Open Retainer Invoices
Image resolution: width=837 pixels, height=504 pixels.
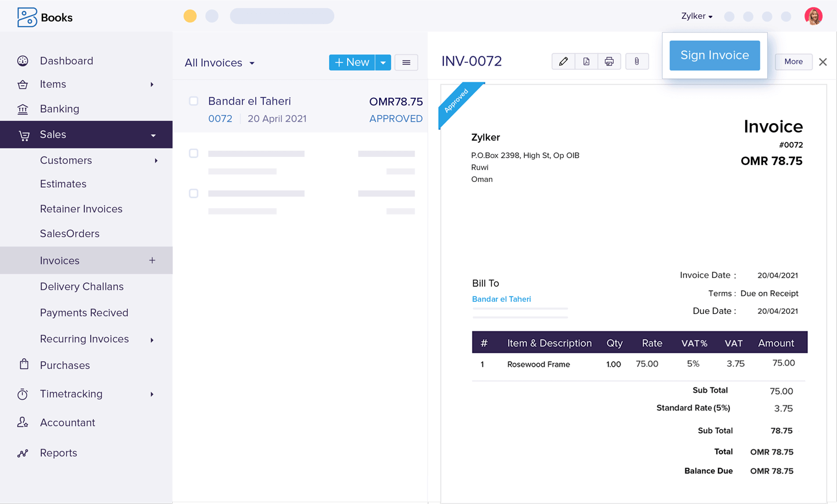pos(81,209)
